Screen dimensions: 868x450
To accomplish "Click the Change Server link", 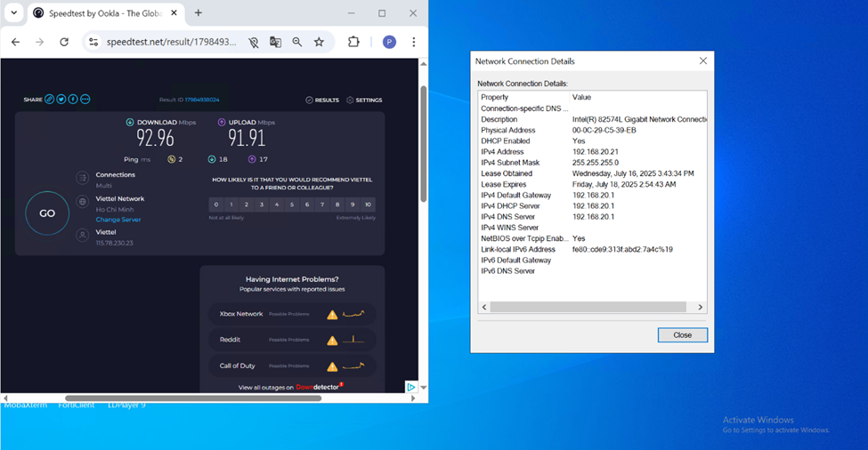I will point(118,220).
